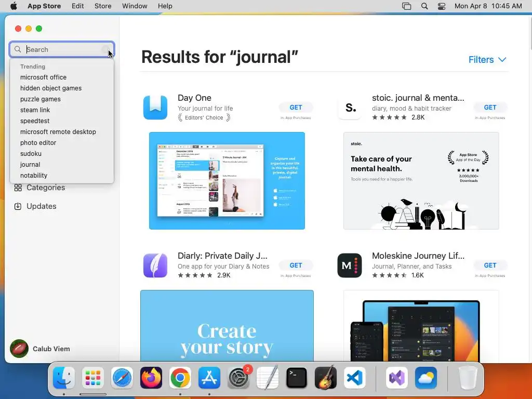The image size is (532, 399).
Task: Open the Day One screenshot preview
Action: (227, 181)
